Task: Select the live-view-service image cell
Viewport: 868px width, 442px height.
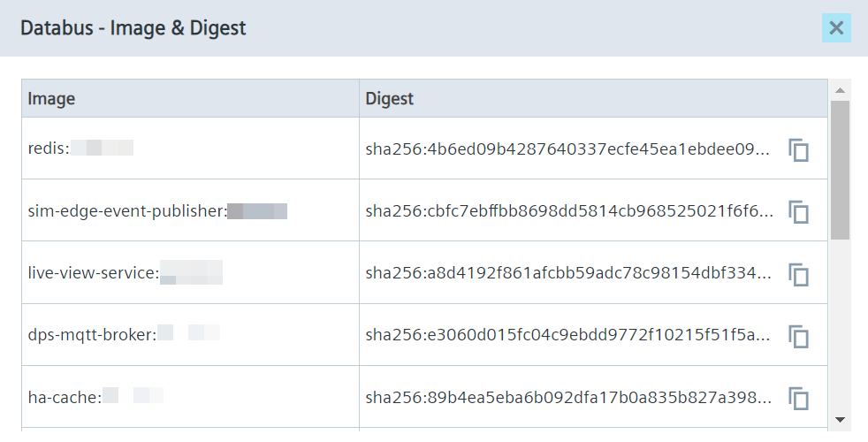Action: point(190,272)
